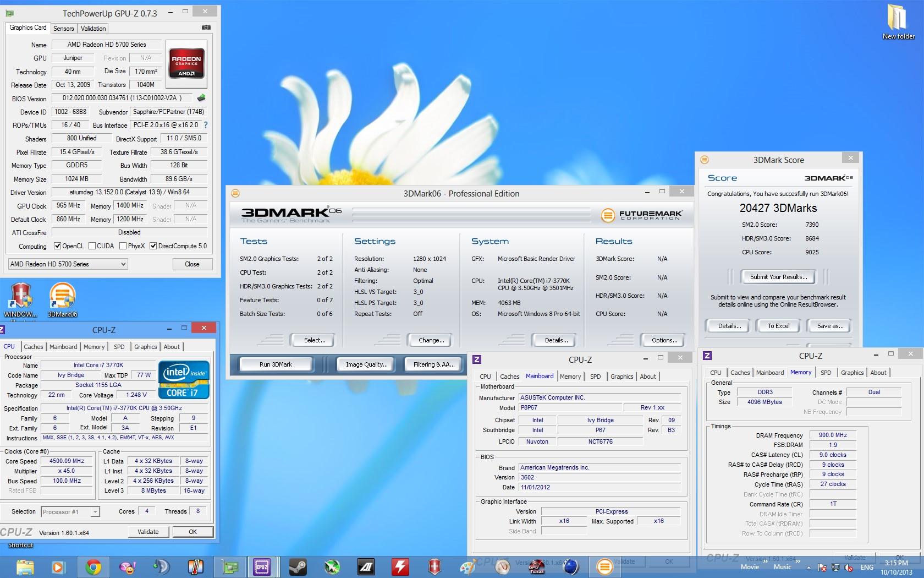Toggle the CUDA checkbox
This screenshot has height=578, width=924.
click(x=92, y=246)
